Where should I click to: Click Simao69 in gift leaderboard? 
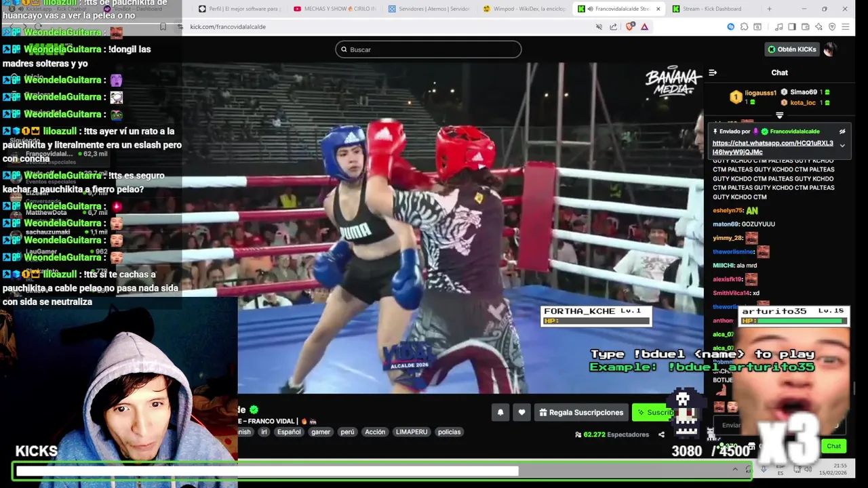803,92
